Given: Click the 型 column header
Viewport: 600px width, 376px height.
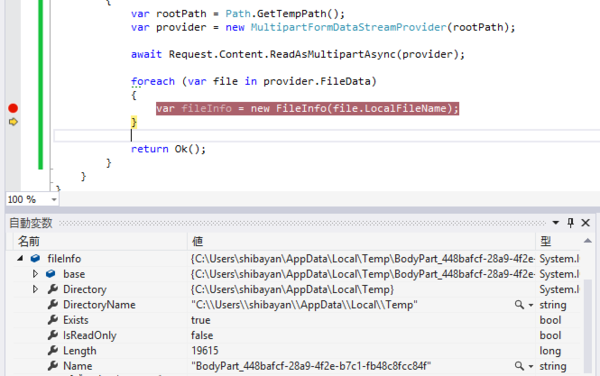Looking at the screenshot, I should tap(557, 241).
